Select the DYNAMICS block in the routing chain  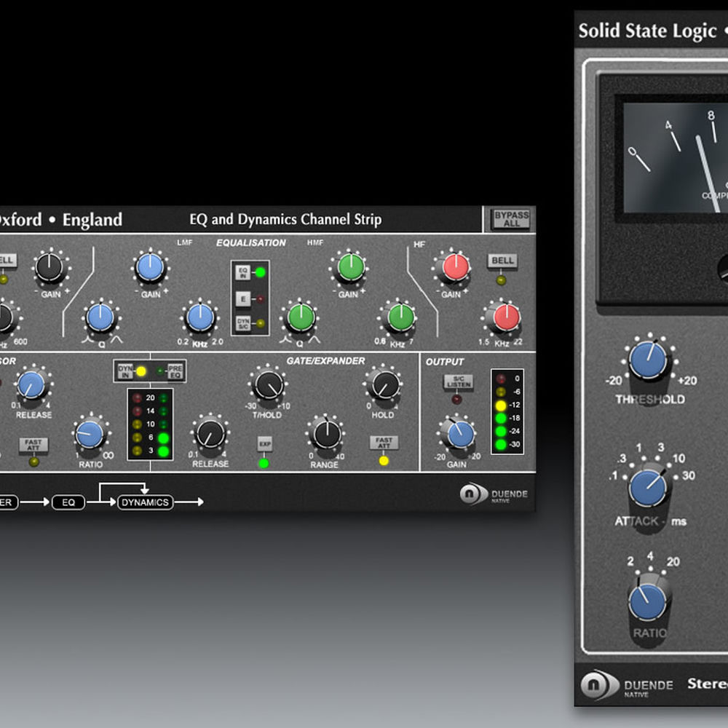point(146,502)
